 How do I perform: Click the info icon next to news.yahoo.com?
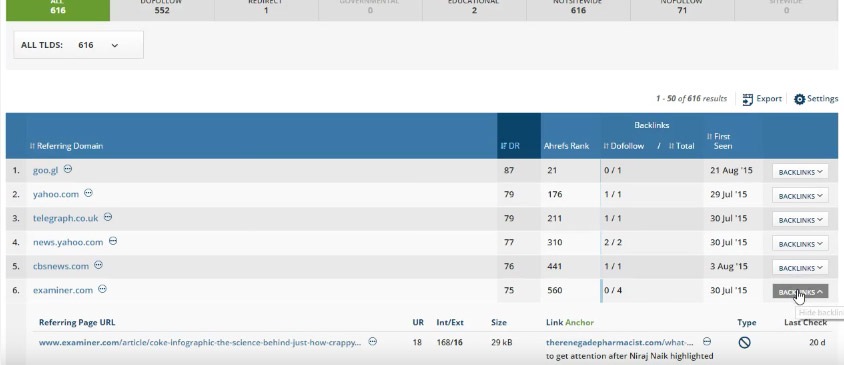(x=113, y=241)
